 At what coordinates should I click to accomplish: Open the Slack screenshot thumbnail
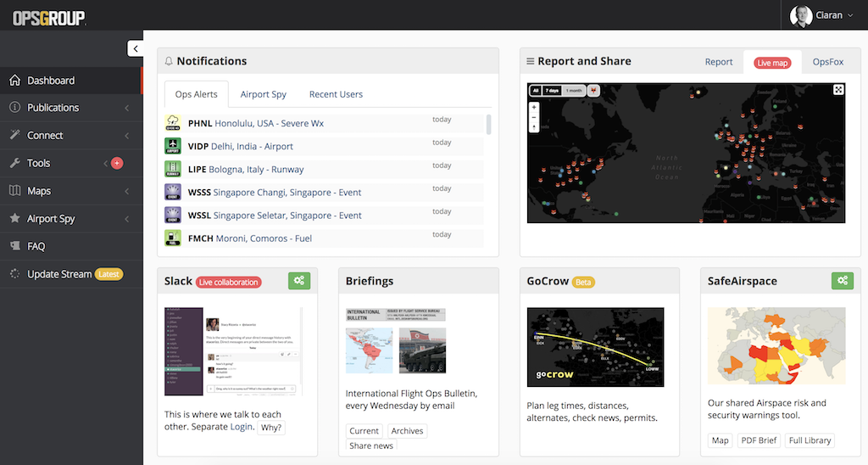234,351
